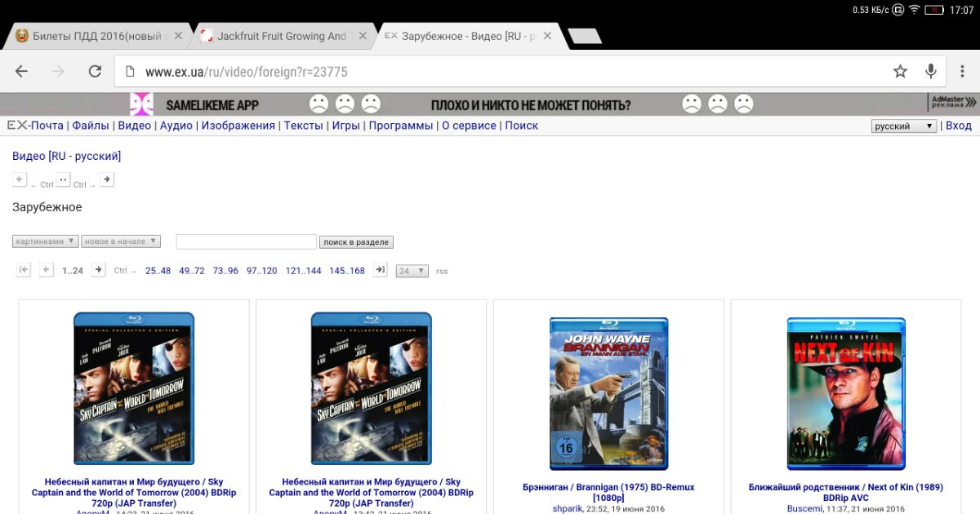Go to page 121..144

point(303,271)
